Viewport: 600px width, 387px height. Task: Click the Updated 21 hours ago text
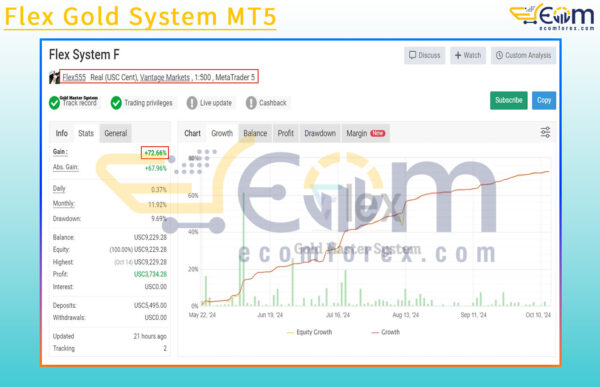(150, 336)
